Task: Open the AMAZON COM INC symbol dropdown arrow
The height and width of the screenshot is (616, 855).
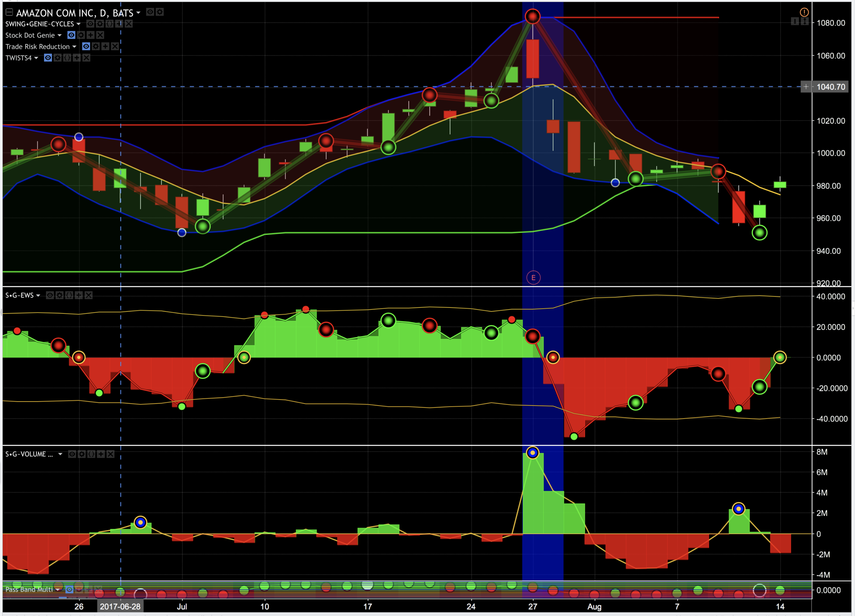Action: pyautogui.click(x=139, y=13)
